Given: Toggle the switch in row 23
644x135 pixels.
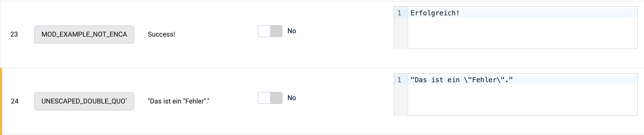Looking at the screenshot, I should 270,31.
